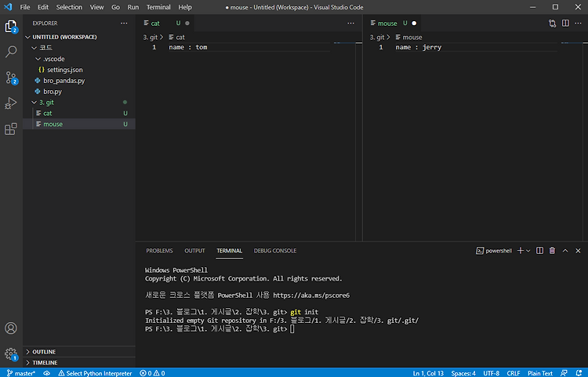Change indentation via Spaces: 4

coord(463,373)
